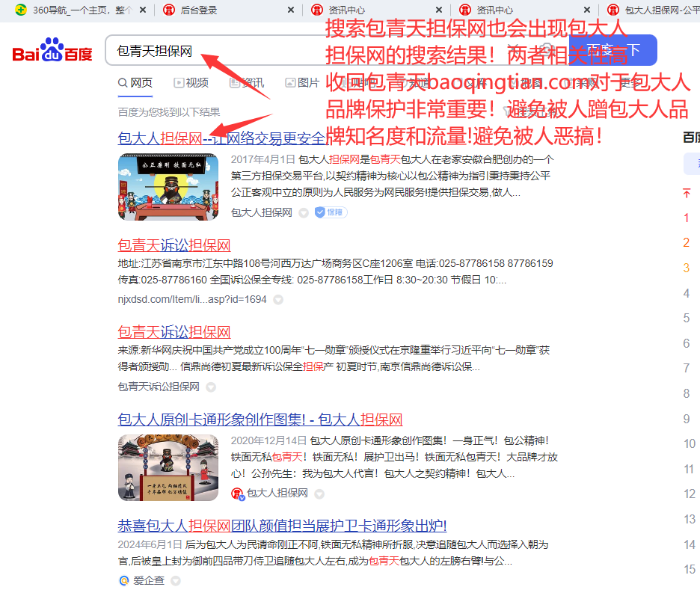The height and width of the screenshot is (590, 700).
Task: Click the Baidu logo
Action: pyautogui.click(x=52, y=52)
